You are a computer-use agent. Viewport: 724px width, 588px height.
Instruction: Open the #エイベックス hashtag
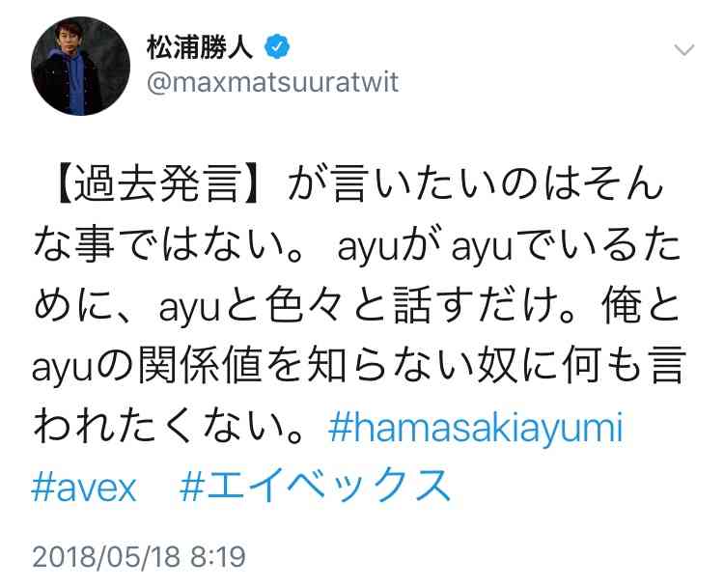pos(316,485)
